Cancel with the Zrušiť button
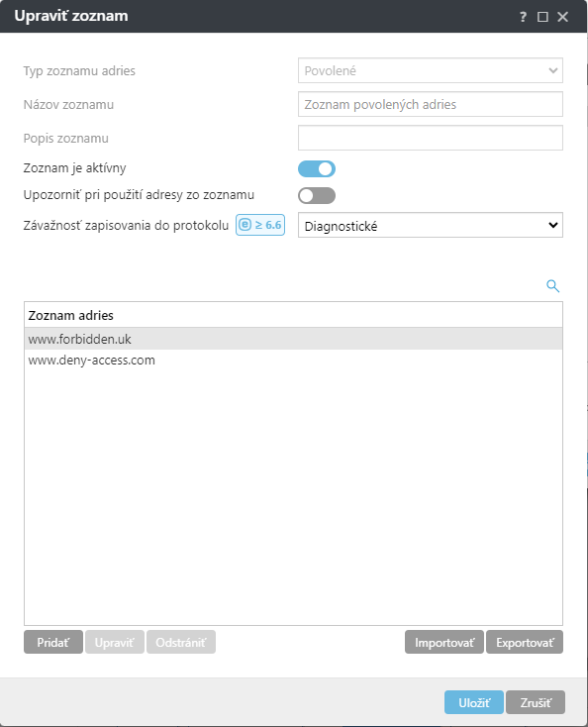Screen dimensions: 588x727 click(x=536, y=702)
